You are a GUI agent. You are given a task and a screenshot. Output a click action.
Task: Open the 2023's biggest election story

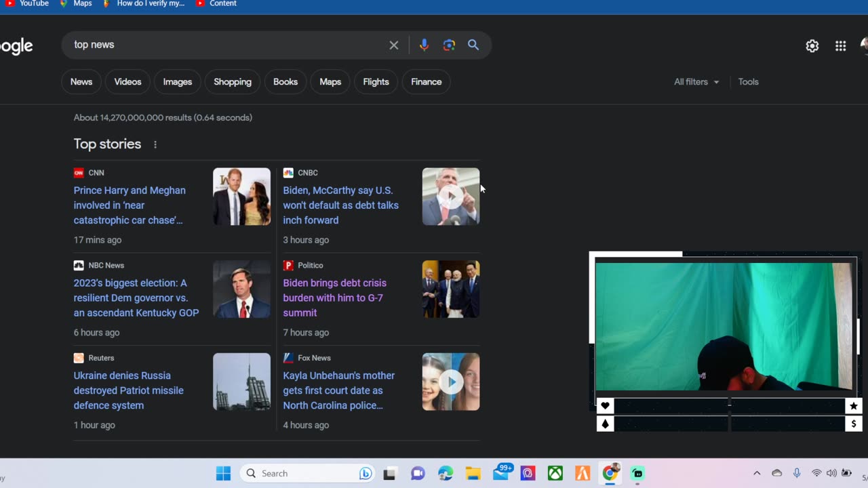pyautogui.click(x=136, y=298)
